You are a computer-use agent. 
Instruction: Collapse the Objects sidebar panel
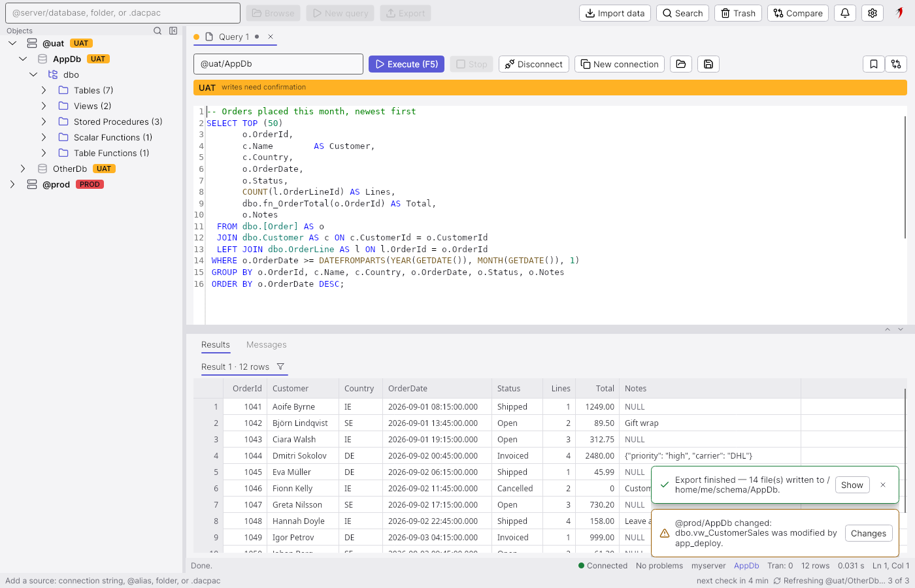173,31
